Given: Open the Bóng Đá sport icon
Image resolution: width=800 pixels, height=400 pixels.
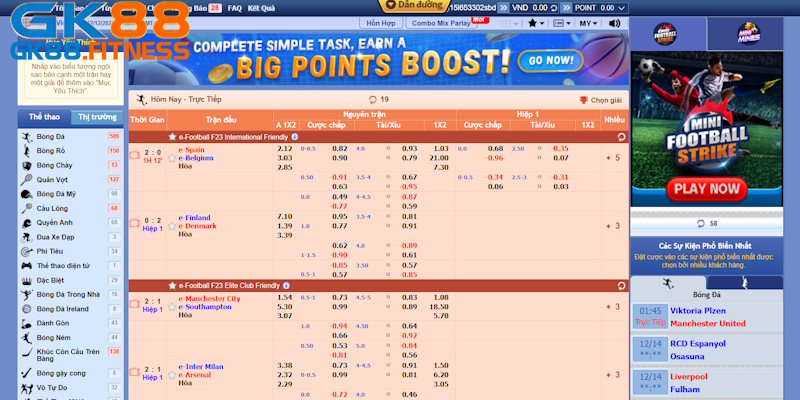Looking at the screenshot, I should [27, 137].
